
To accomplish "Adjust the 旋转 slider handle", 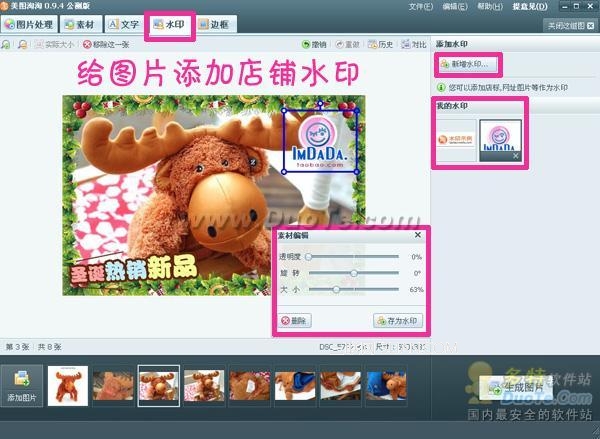I will pos(354,273).
